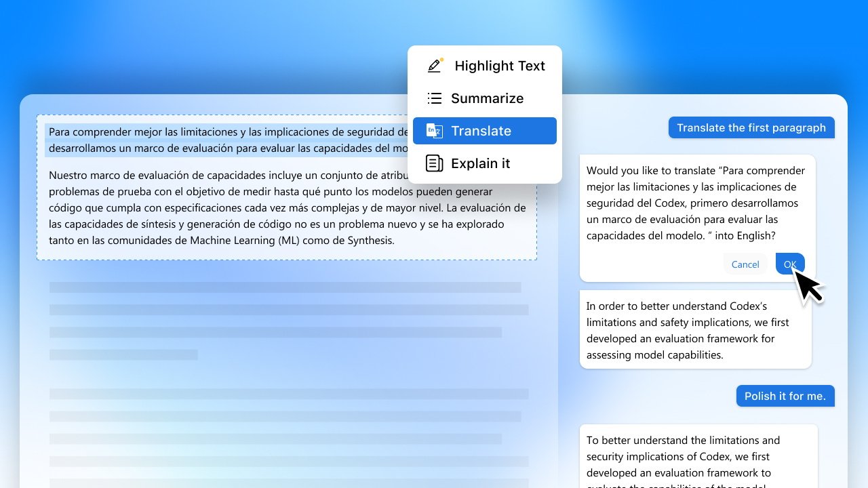The image size is (868, 488).
Task: Click the Translate language icon
Action: point(434,131)
